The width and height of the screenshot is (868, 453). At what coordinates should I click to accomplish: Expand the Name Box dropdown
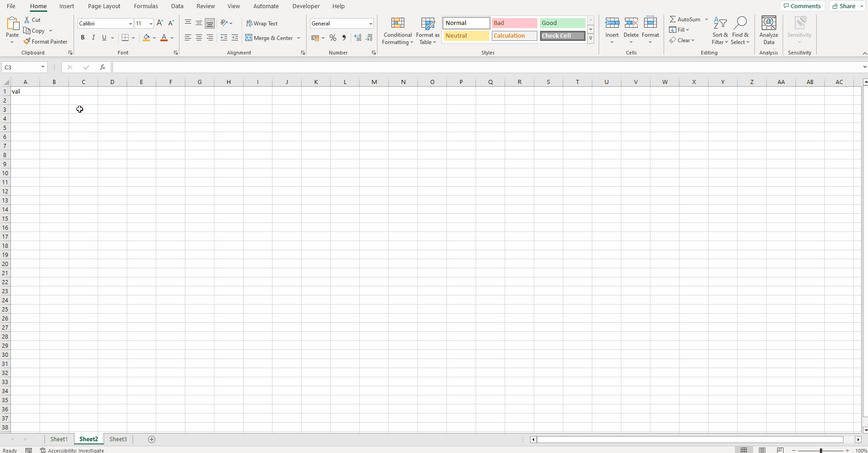[x=43, y=67]
